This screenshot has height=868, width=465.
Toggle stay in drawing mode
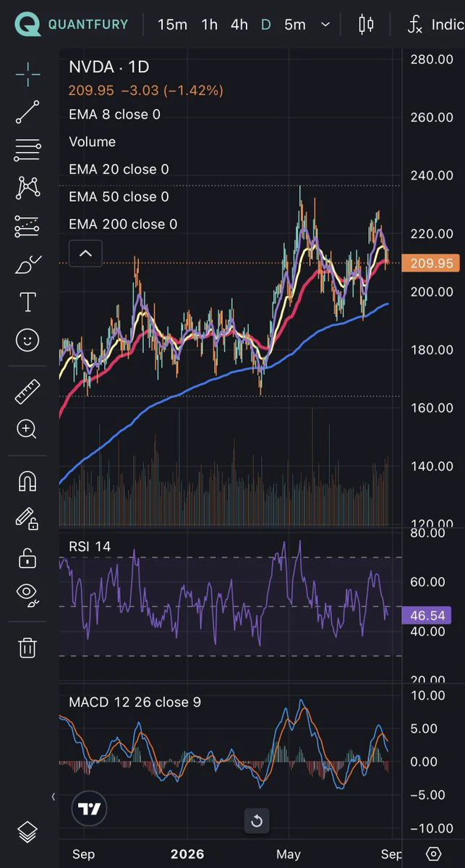pyautogui.click(x=27, y=519)
